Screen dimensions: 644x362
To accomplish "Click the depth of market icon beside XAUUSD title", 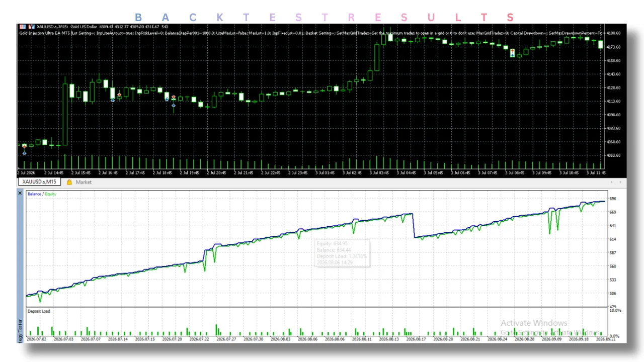I will [x=22, y=27].
